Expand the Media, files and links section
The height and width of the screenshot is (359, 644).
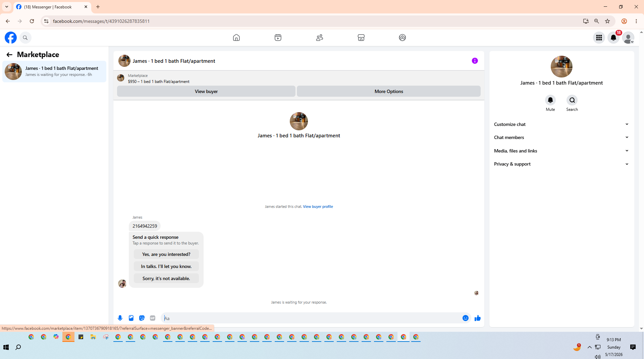click(x=561, y=151)
